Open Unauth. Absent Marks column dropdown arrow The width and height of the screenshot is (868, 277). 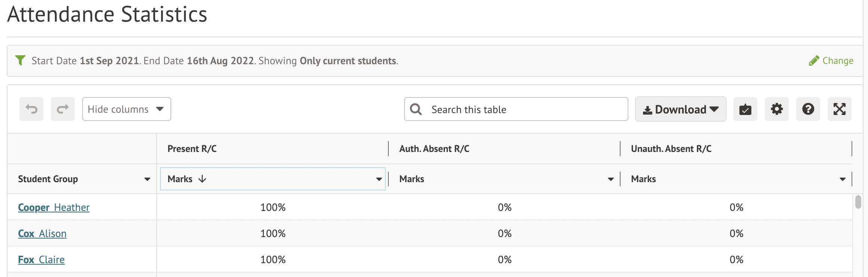843,179
